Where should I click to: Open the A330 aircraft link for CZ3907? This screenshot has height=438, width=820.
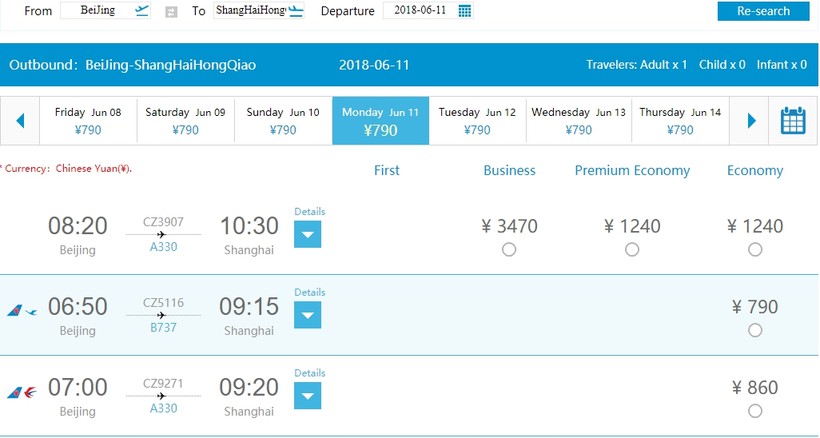click(163, 247)
